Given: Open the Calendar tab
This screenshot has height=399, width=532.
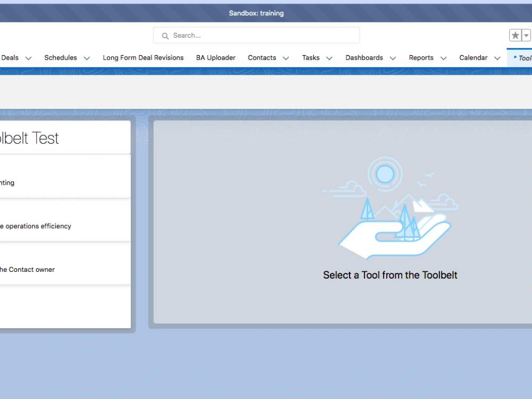Looking at the screenshot, I should click(473, 57).
